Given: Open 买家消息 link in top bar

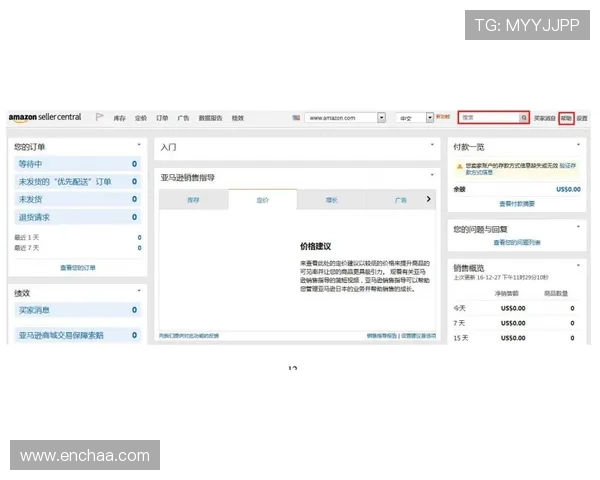Looking at the screenshot, I should [545, 118].
